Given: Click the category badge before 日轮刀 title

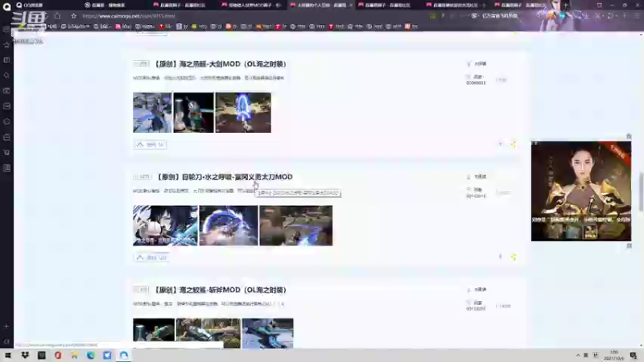Looking at the screenshot, I should [x=142, y=177].
